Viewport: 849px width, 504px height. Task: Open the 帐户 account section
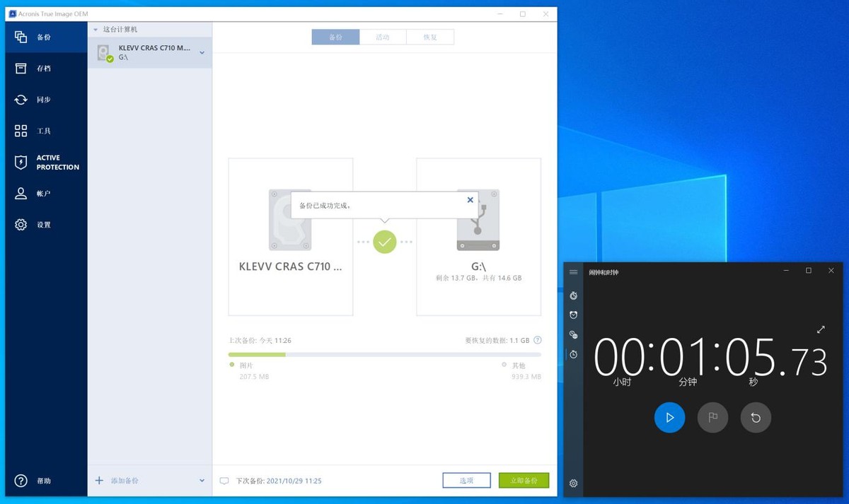46,193
